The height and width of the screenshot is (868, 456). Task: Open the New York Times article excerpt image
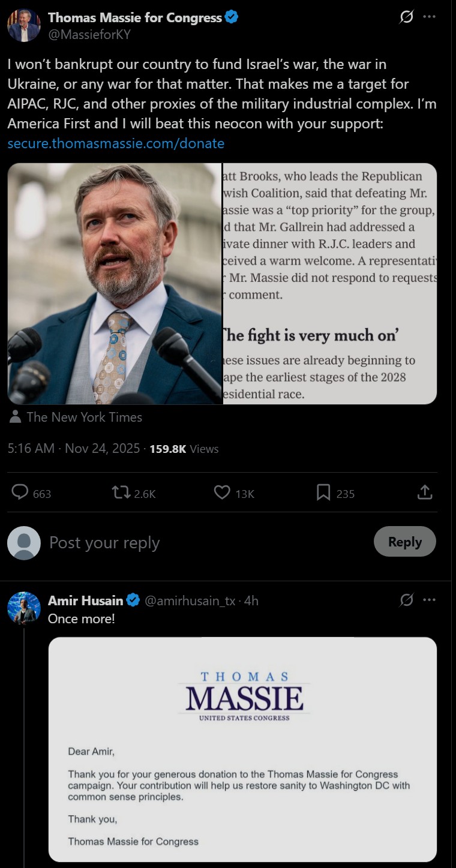click(329, 284)
